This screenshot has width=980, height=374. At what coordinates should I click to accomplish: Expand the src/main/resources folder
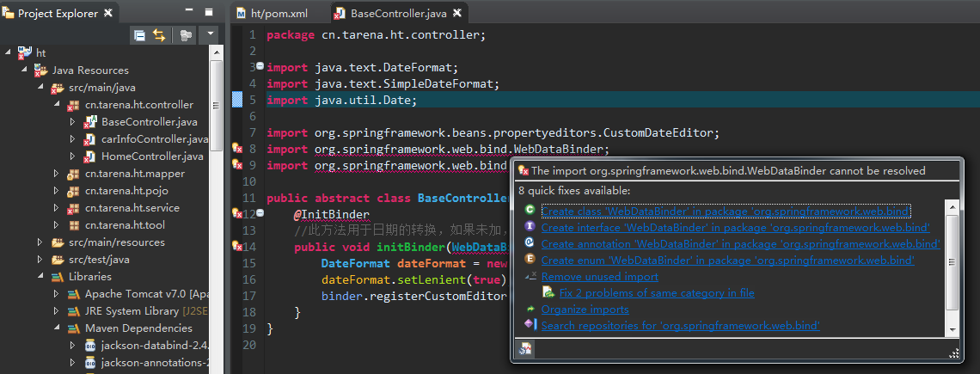pos(40,242)
